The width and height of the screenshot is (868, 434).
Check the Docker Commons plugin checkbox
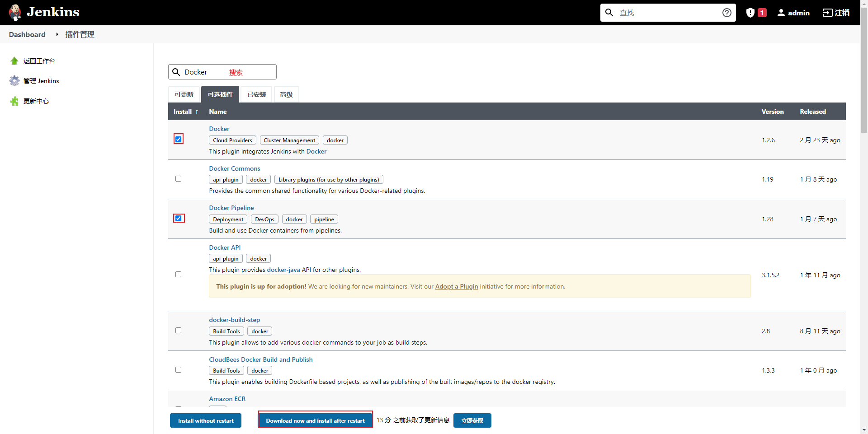[179, 179]
